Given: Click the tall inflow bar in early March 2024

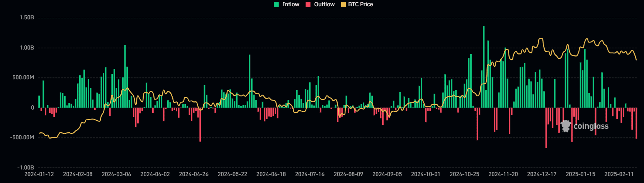Looking at the screenshot, I should [125, 76].
